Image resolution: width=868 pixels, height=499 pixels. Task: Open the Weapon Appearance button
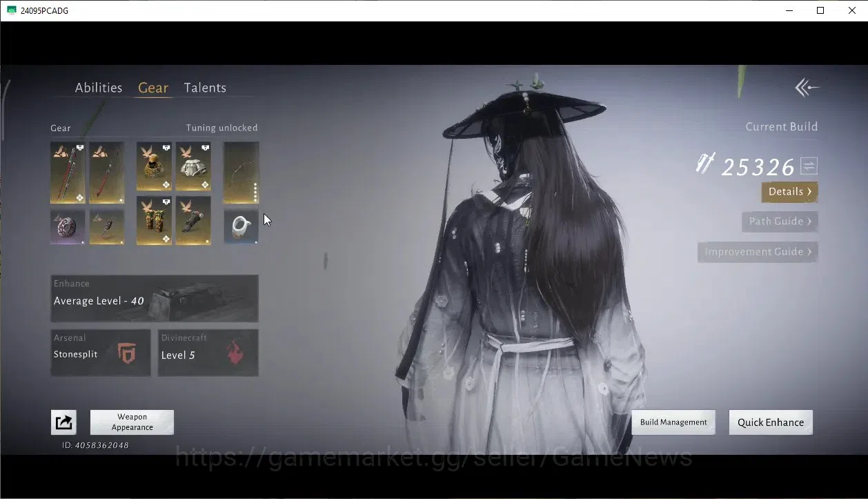[132, 422]
